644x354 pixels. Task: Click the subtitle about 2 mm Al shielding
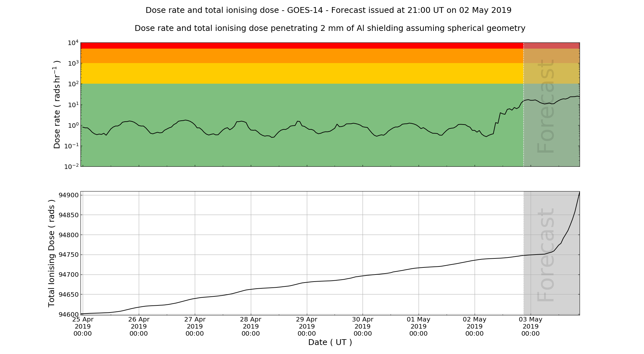(330, 28)
